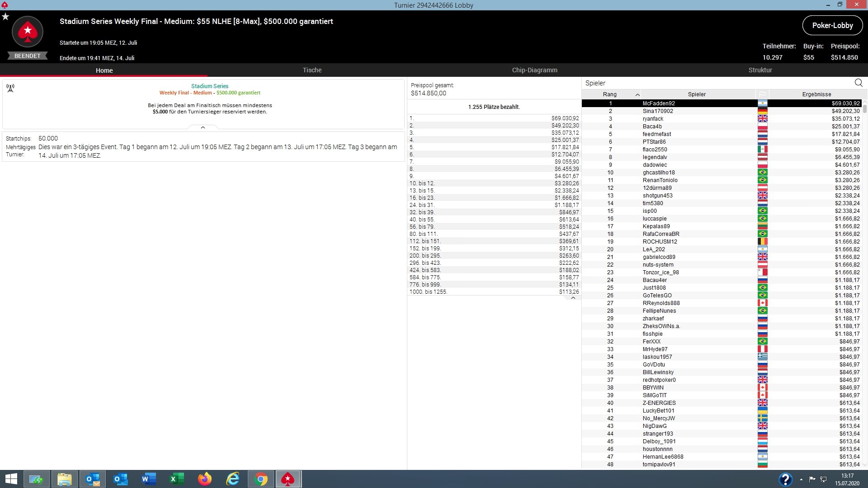Switch to the Struktur tab
This screenshot has width=868, height=488.
(x=760, y=70)
